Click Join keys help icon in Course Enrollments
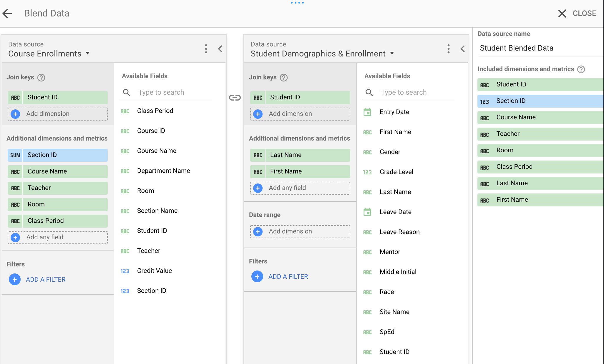 coord(41,78)
